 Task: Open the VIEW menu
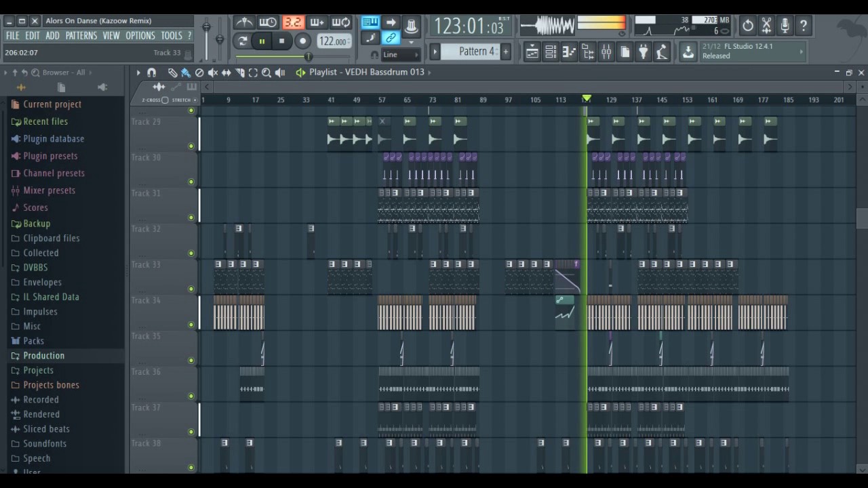pyautogui.click(x=111, y=35)
